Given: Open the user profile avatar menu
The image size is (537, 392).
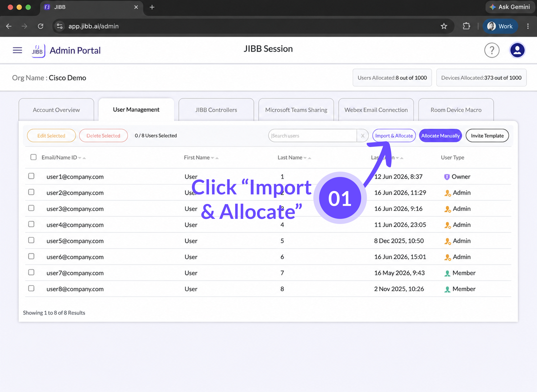Looking at the screenshot, I should (x=517, y=50).
